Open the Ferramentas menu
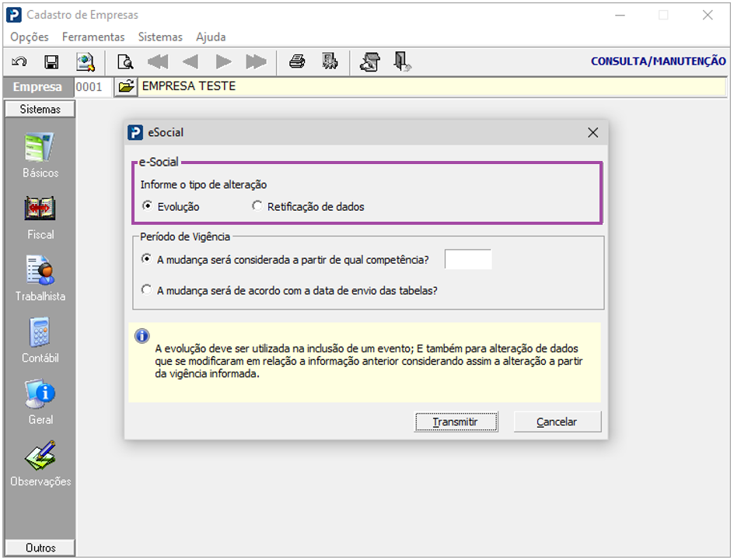The image size is (734, 560). [x=93, y=37]
